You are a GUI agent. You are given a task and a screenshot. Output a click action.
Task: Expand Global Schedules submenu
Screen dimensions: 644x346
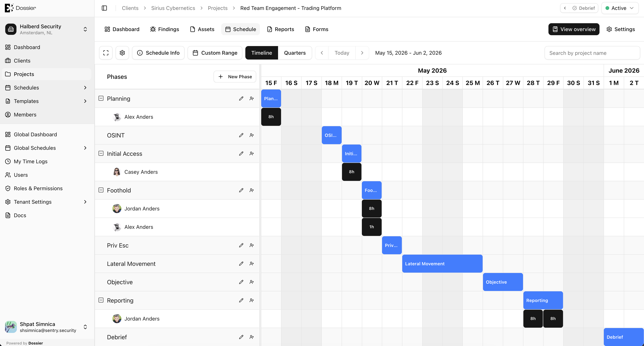[x=85, y=148]
